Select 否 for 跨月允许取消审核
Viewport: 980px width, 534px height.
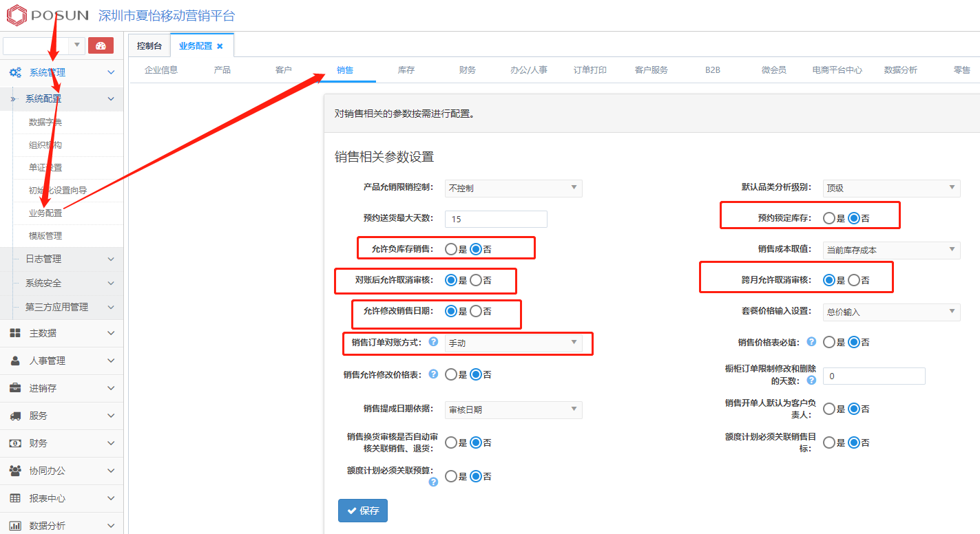tap(854, 280)
